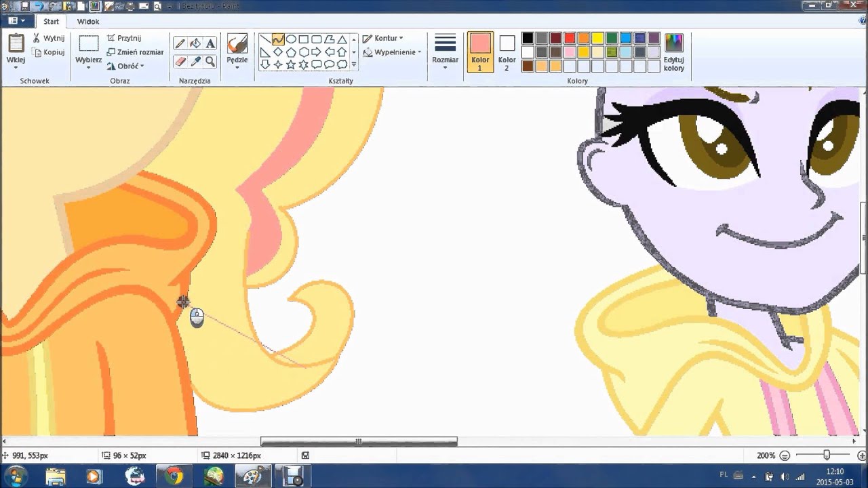Open the file explorer on taskbar

point(56,476)
